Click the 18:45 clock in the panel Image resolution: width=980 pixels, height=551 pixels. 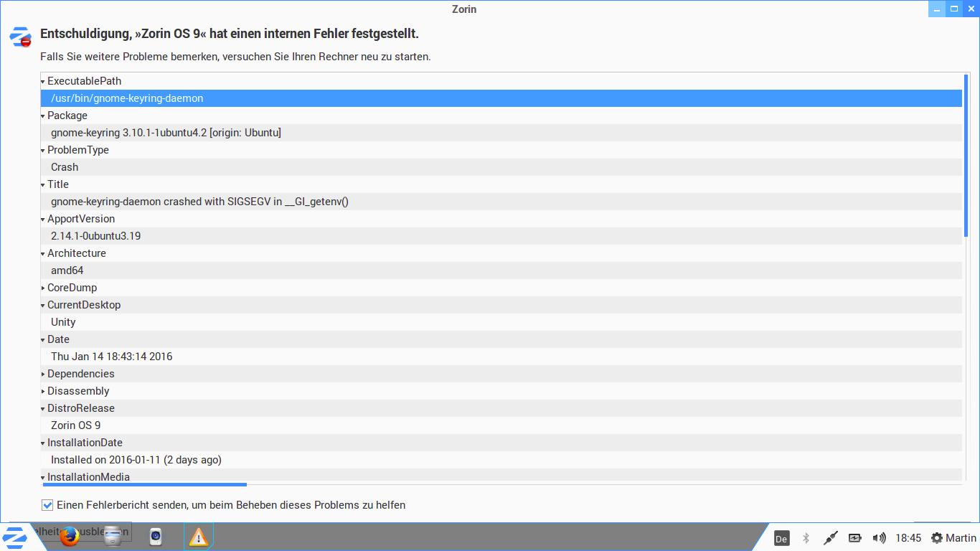point(908,538)
